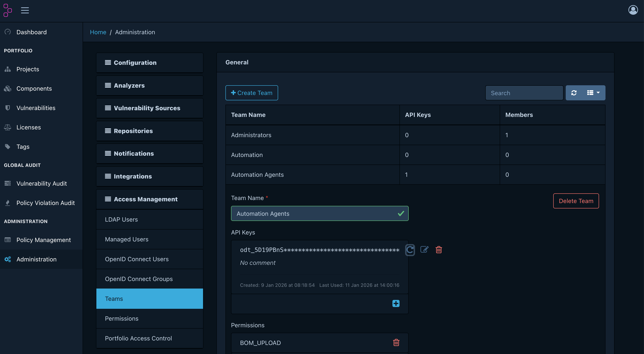Follow the Home breadcrumb link
Image resolution: width=644 pixels, height=354 pixels.
point(98,32)
